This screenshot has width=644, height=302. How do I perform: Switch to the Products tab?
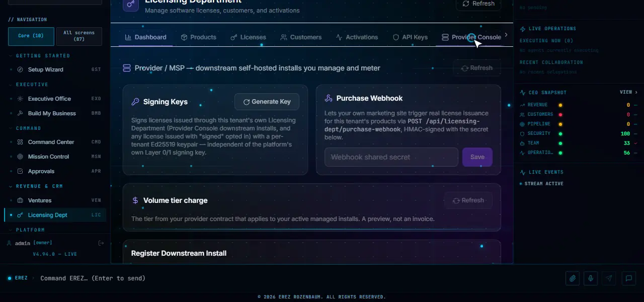coord(198,37)
